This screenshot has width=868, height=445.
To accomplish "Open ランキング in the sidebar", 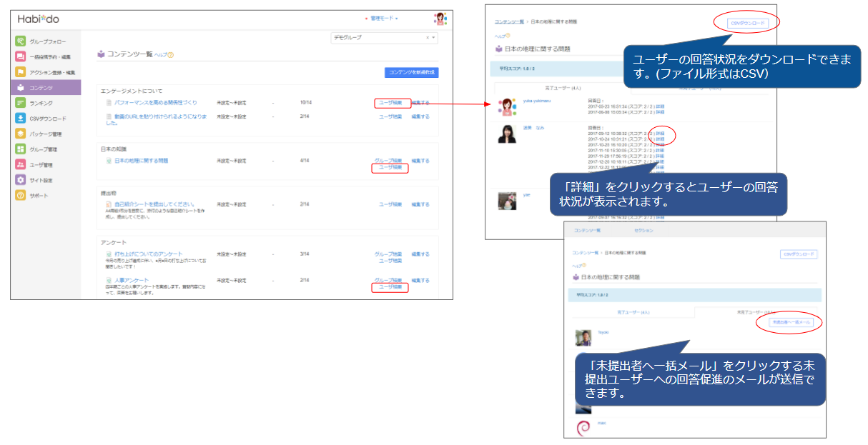I will click(47, 104).
